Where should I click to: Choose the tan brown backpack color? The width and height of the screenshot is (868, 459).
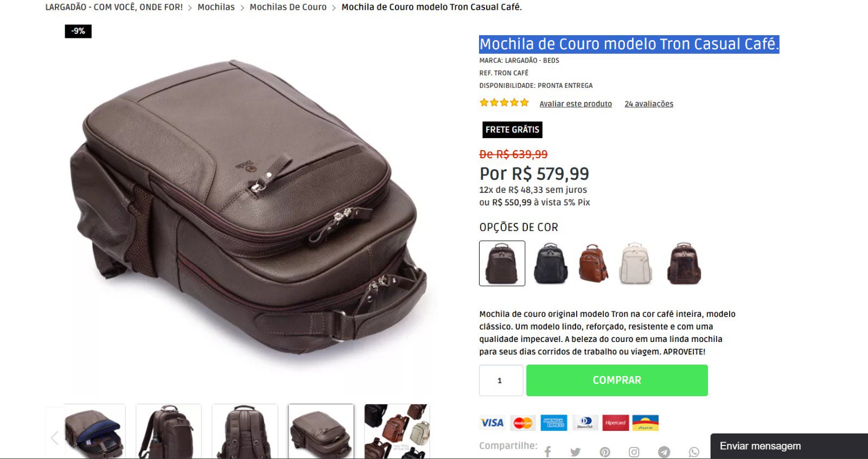click(593, 263)
